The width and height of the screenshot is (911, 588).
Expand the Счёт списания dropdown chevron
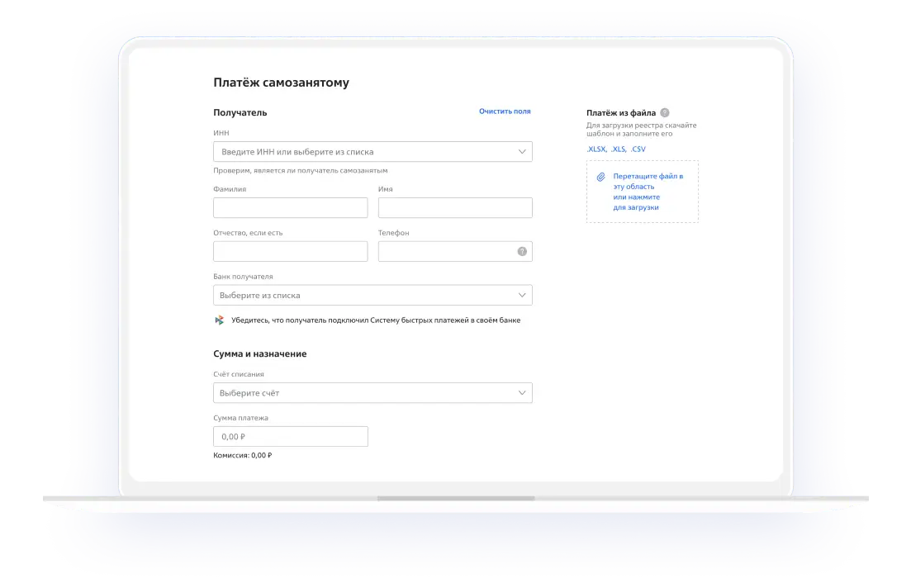(x=522, y=393)
